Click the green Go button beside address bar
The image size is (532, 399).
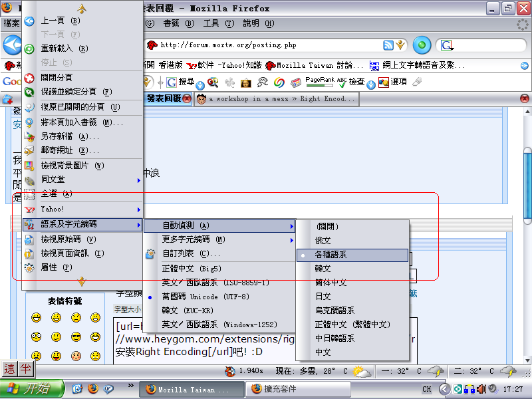(422, 45)
